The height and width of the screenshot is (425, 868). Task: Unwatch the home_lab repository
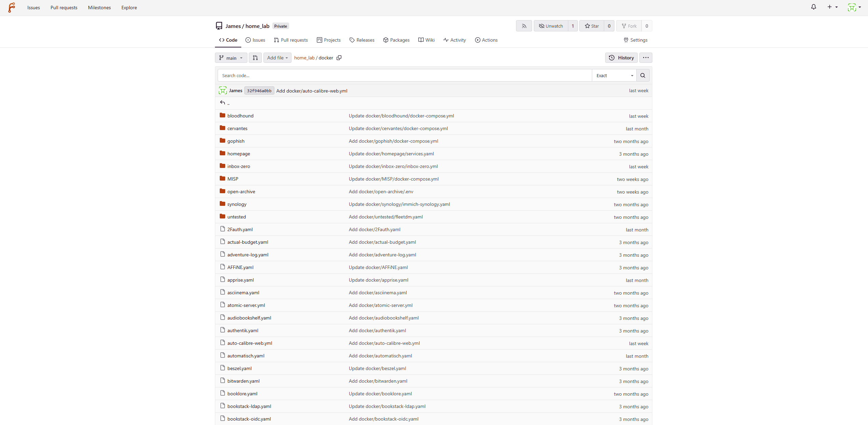pos(551,26)
